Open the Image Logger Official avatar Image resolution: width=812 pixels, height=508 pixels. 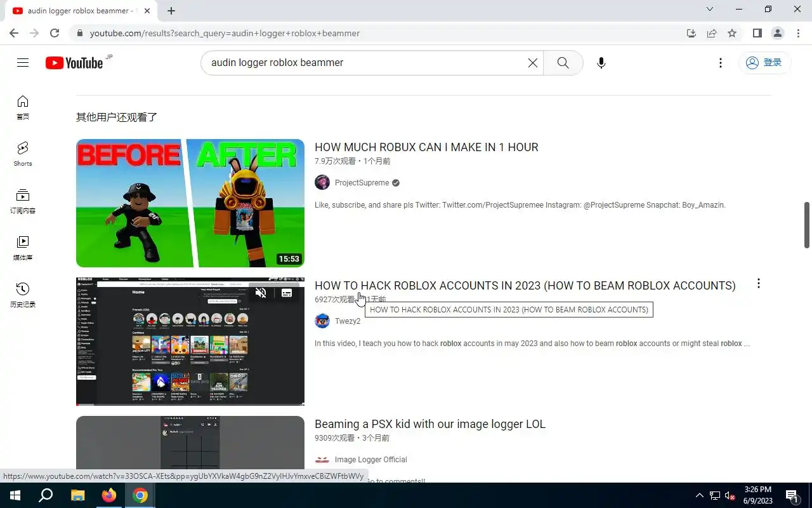tap(322, 460)
